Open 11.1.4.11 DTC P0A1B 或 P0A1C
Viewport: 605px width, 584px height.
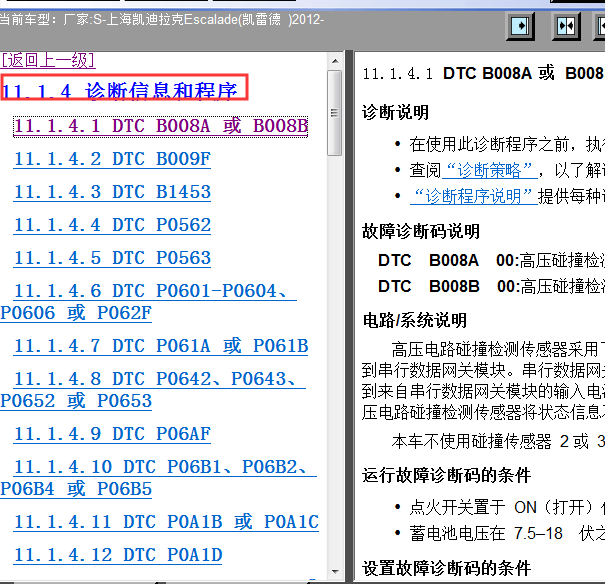[x=166, y=522]
